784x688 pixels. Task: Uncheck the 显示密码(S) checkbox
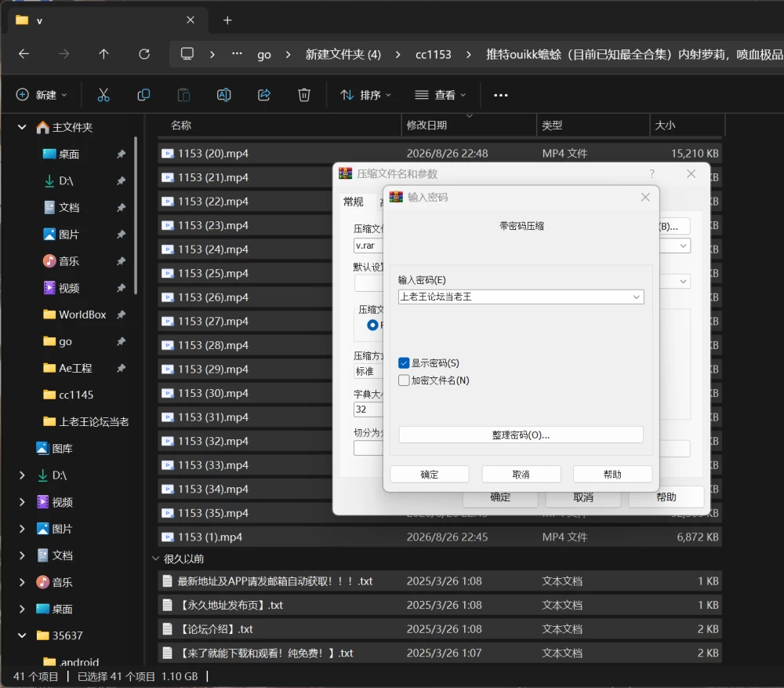click(404, 362)
